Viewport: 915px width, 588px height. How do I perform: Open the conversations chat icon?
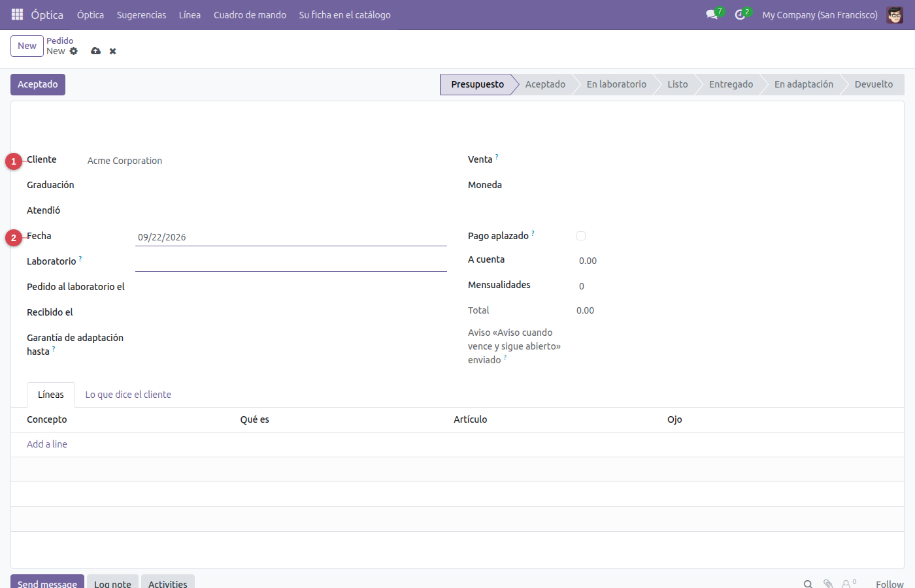point(712,14)
